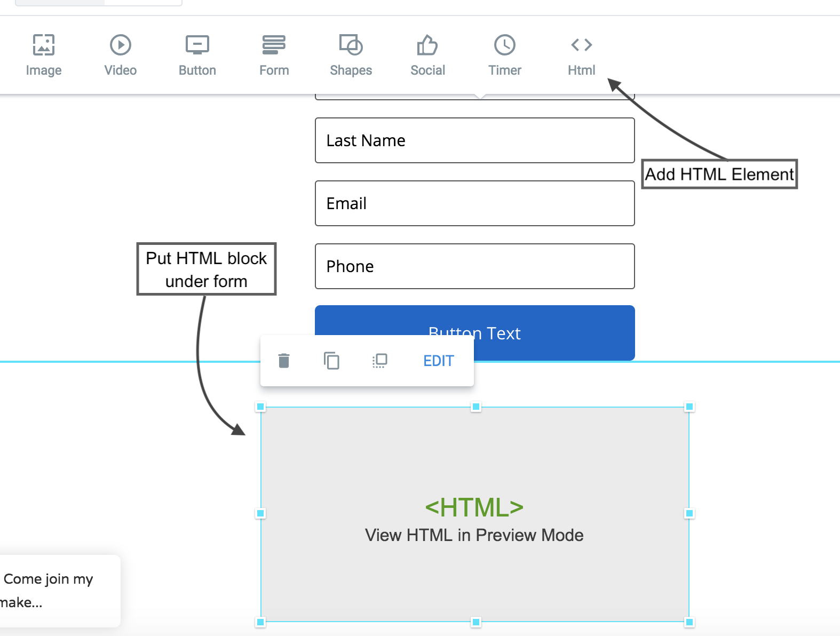Viewport: 840px width, 636px height.
Task: Add an Image element from the toolbar
Action: [44, 54]
